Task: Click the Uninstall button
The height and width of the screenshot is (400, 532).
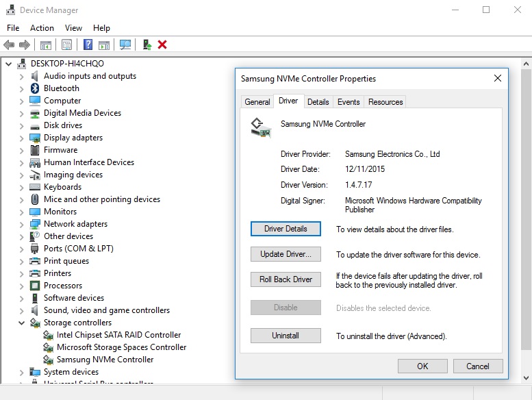Action: tap(286, 336)
